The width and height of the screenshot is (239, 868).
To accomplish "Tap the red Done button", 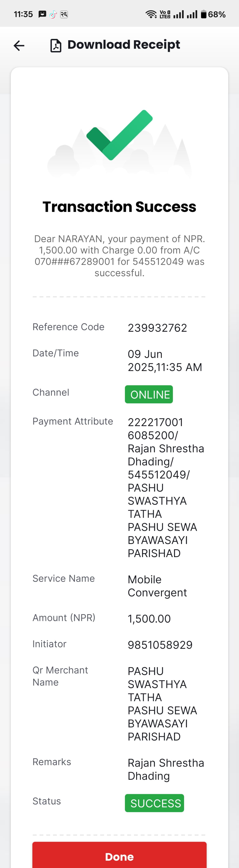I will click(x=119, y=855).
